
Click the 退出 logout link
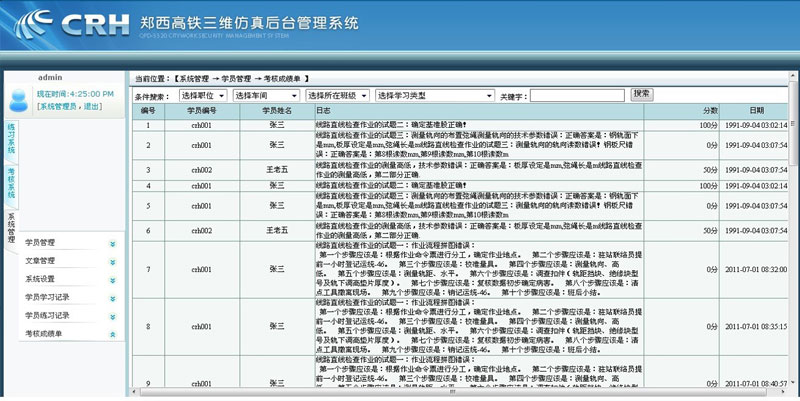tap(91, 106)
